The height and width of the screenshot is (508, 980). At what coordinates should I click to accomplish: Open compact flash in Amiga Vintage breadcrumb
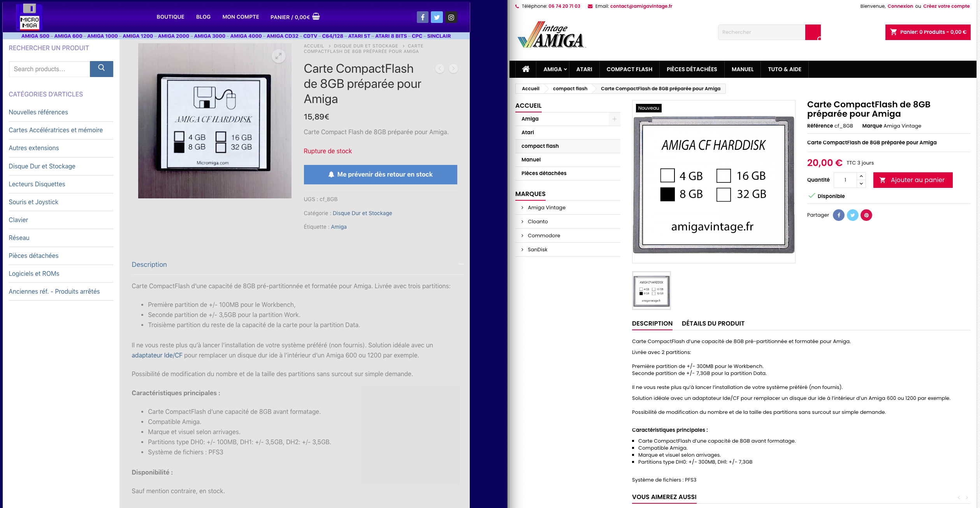click(570, 89)
